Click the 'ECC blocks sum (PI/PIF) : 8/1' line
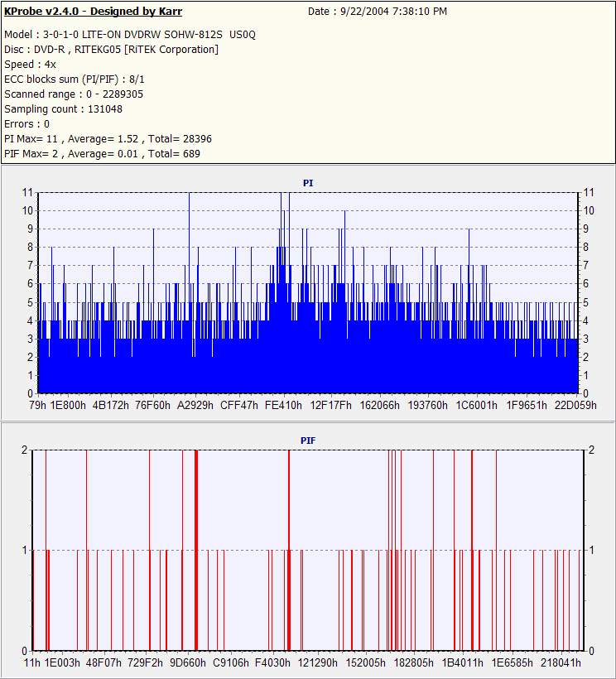The width and height of the screenshot is (616, 679). click(75, 79)
